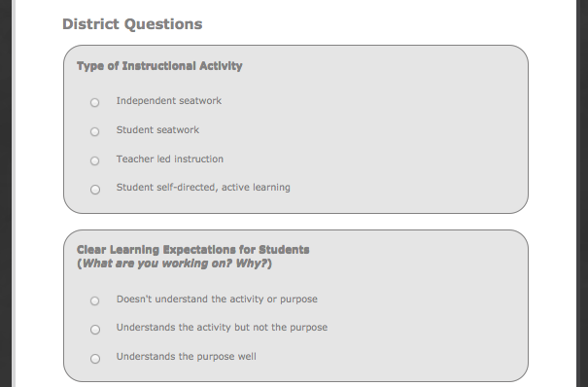The width and height of the screenshot is (588, 387).
Task: Click empty area right of Understands the purpose well
Action: click(390, 356)
